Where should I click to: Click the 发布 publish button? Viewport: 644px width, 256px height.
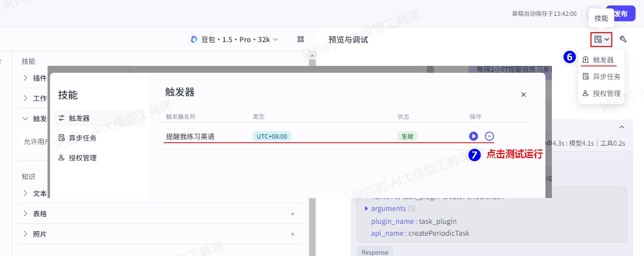[620, 14]
